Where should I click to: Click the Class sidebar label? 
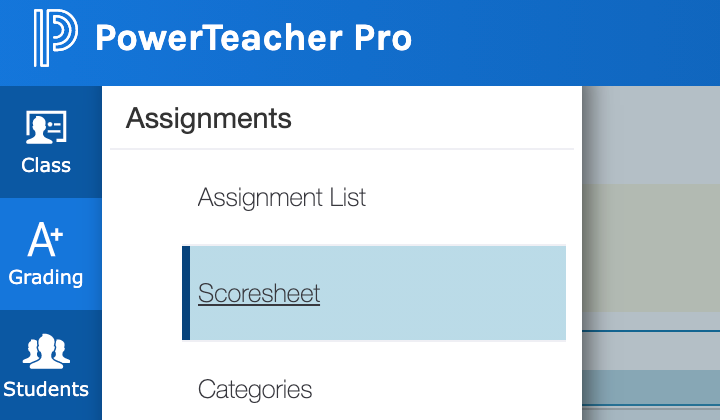coord(46,165)
